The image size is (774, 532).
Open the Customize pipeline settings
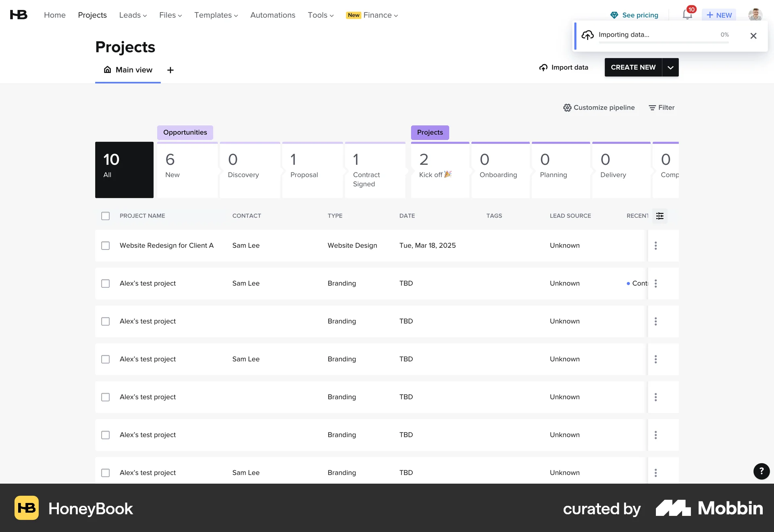(599, 107)
